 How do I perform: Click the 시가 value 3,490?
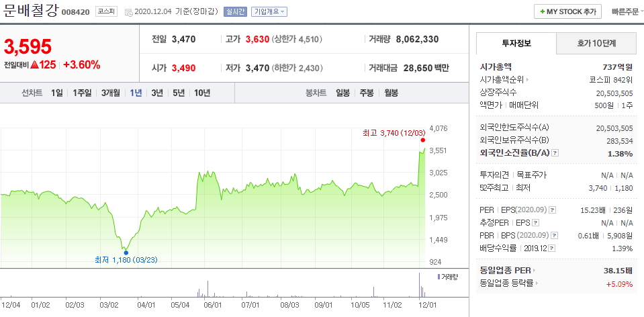click(x=183, y=68)
